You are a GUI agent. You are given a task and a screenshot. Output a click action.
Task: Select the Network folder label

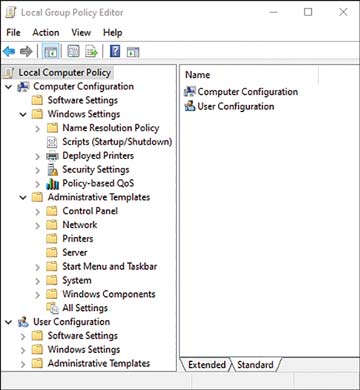coord(80,225)
